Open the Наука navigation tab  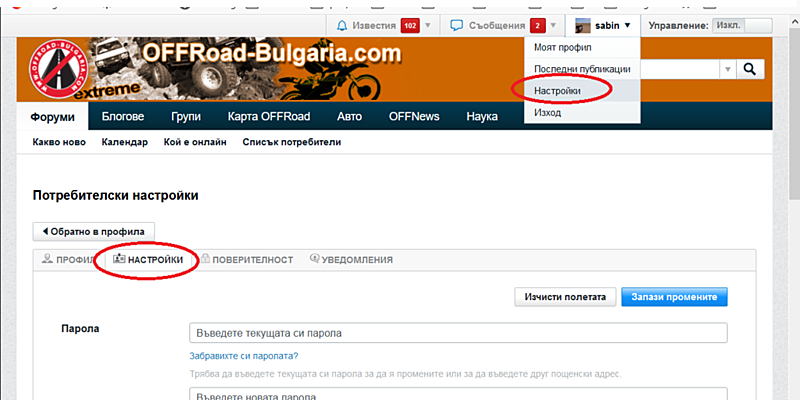[x=482, y=116]
